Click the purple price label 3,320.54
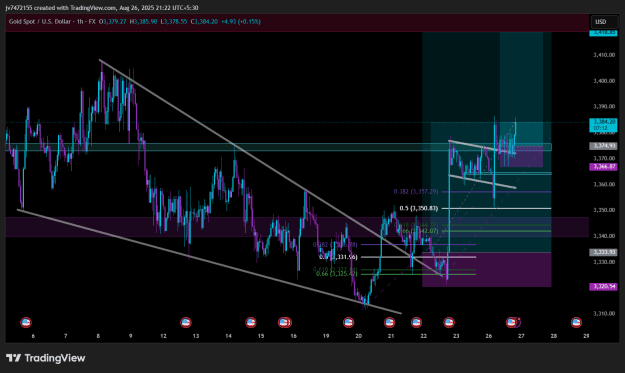Image resolution: width=625 pixels, height=373 pixels. [x=603, y=287]
